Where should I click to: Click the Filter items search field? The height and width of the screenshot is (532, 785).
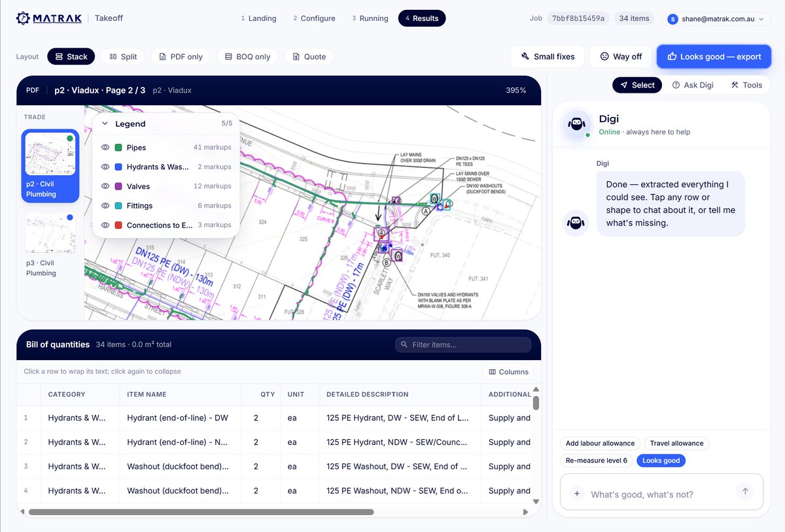463,344
